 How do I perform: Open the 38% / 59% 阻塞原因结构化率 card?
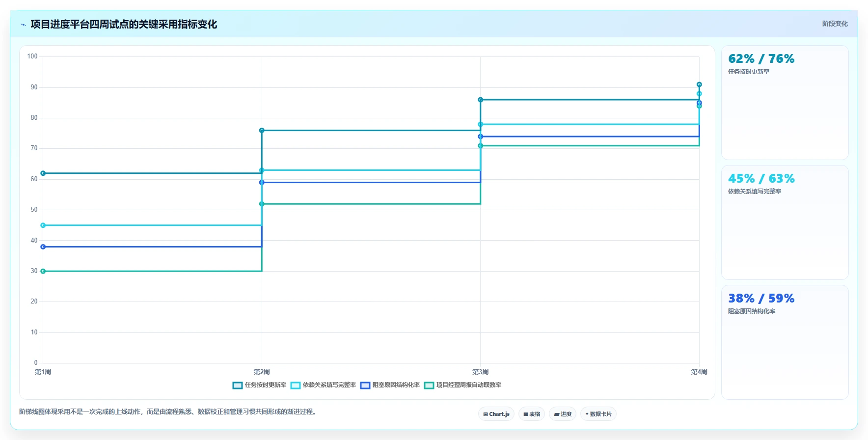pyautogui.click(x=785, y=342)
